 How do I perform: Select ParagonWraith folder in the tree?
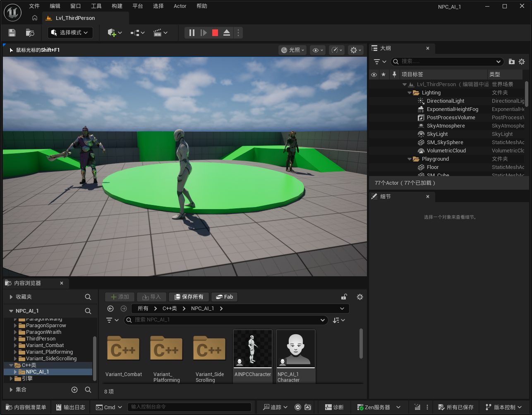point(43,332)
